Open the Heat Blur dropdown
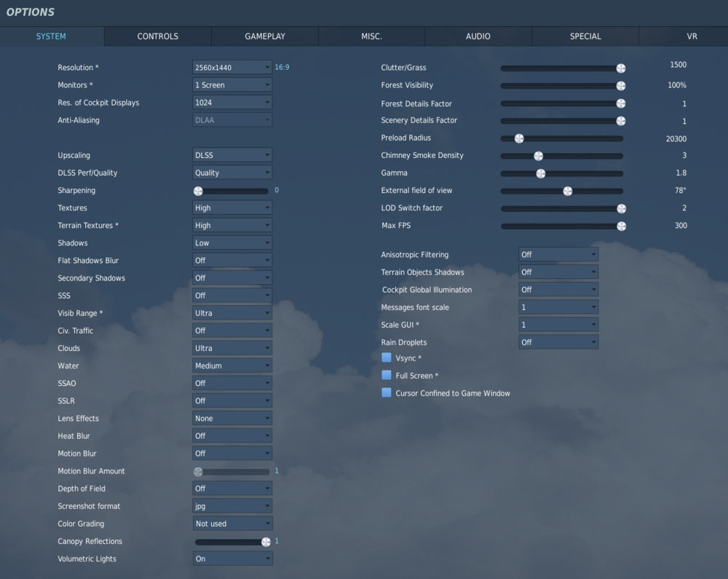 pos(232,436)
